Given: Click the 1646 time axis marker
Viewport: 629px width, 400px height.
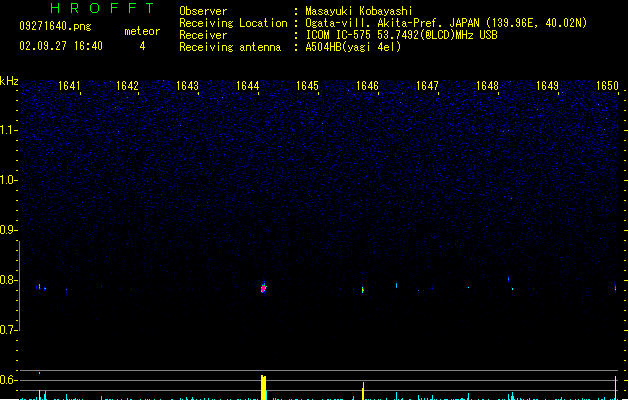Looking at the screenshot, I should [367, 86].
